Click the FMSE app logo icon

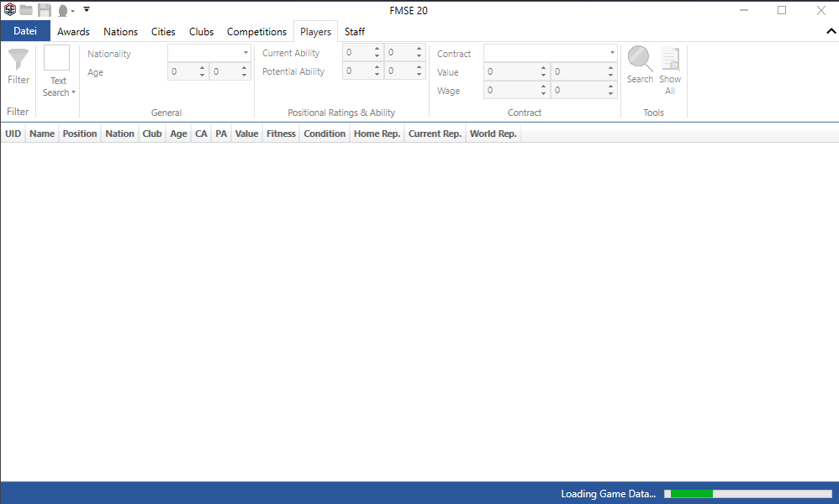point(10,10)
